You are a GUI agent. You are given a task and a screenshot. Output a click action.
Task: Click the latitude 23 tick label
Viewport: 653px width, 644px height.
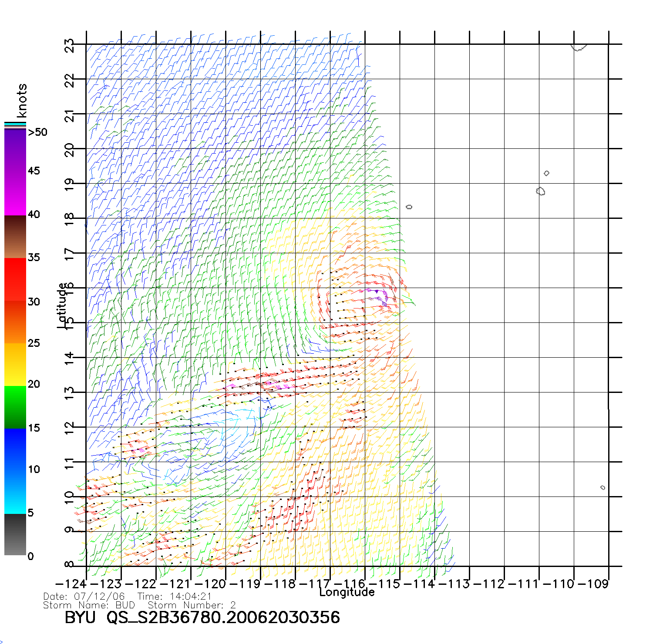pos(70,45)
